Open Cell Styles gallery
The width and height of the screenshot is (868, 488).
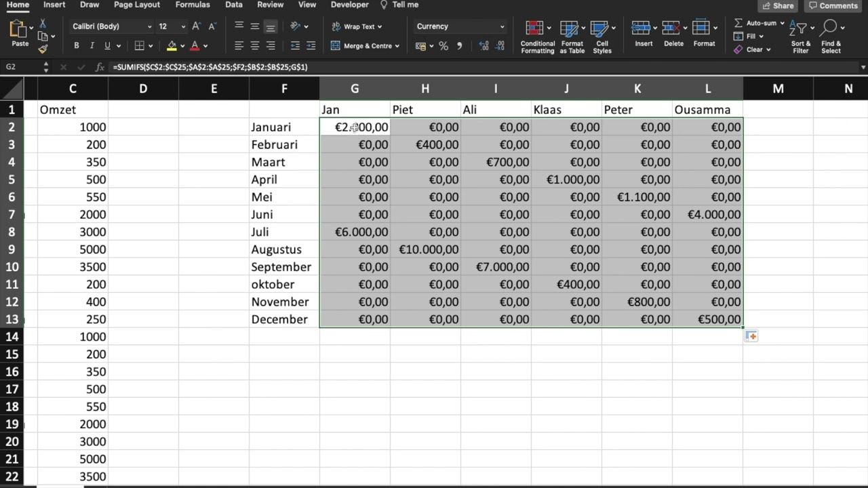tap(601, 37)
